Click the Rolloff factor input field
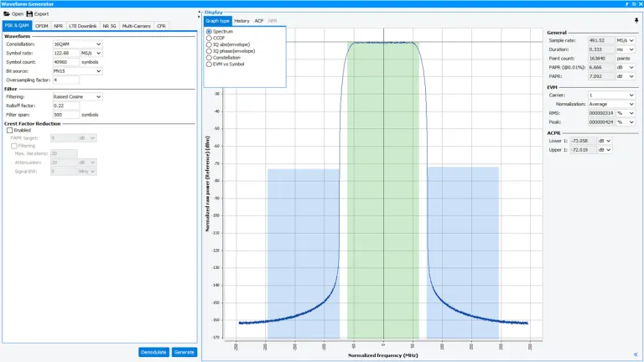 (65, 106)
